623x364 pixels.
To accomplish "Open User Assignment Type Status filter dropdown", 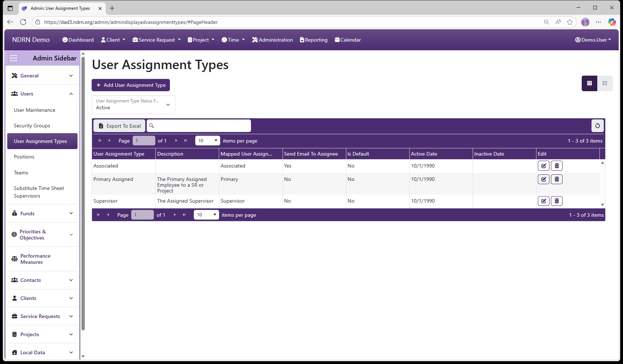I will click(133, 105).
